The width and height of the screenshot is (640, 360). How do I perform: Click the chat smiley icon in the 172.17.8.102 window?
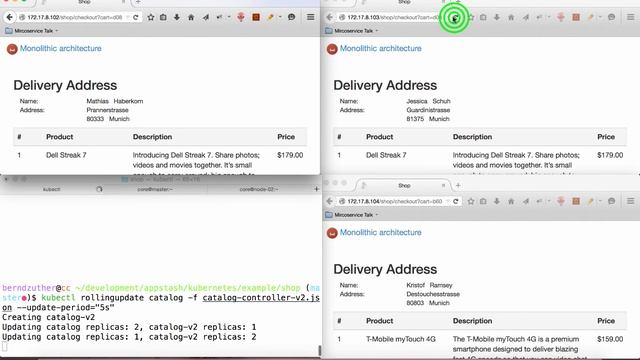pos(291,17)
